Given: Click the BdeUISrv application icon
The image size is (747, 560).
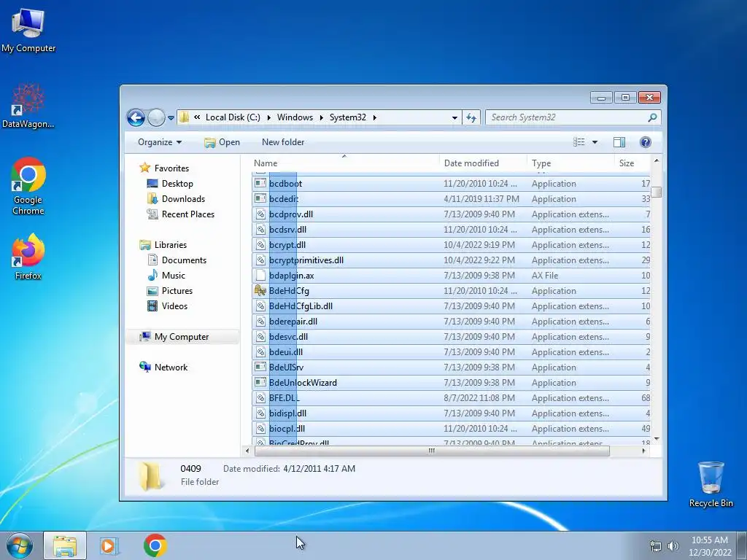Looking at the screenshot, I should [260, 367].
